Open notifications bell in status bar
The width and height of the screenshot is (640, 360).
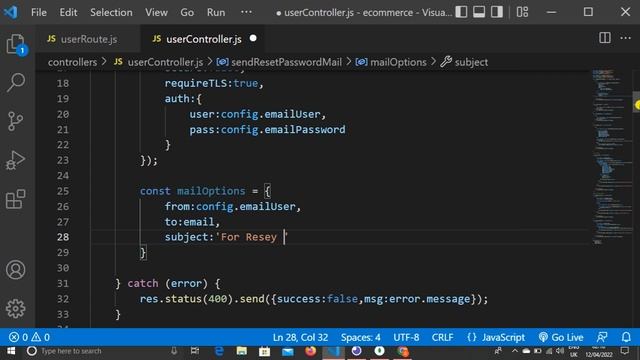626,337
